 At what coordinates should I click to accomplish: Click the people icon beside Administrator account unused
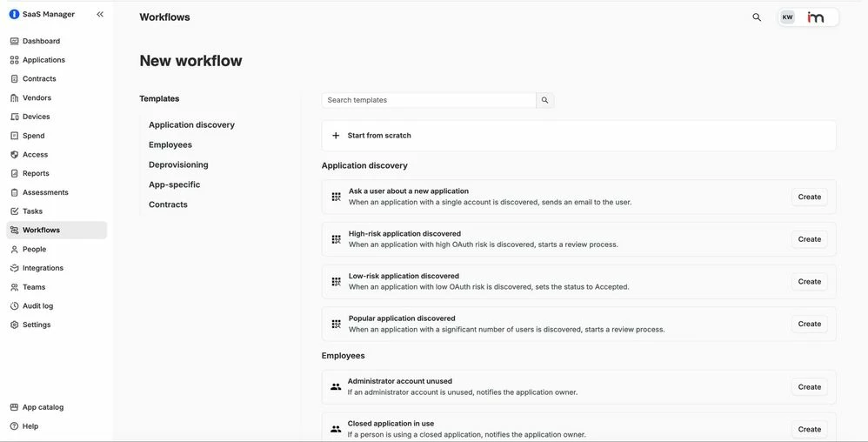coord(336,386)
